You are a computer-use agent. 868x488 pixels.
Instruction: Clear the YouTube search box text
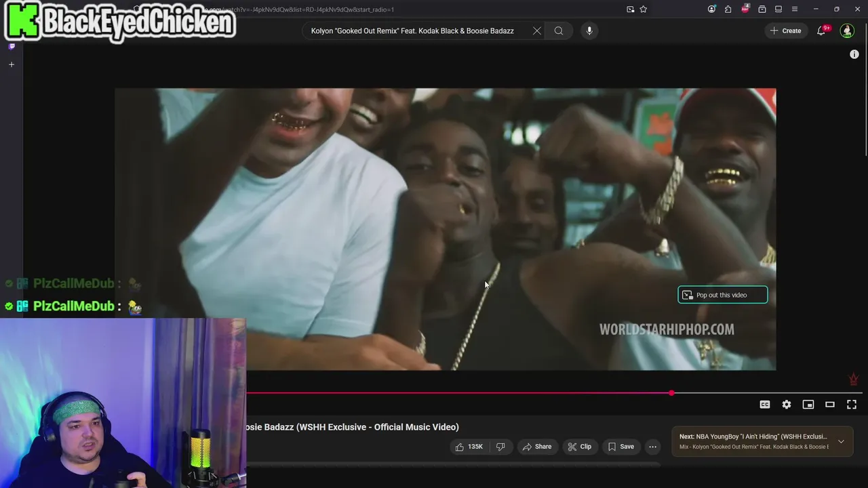(x=536, y=30)
